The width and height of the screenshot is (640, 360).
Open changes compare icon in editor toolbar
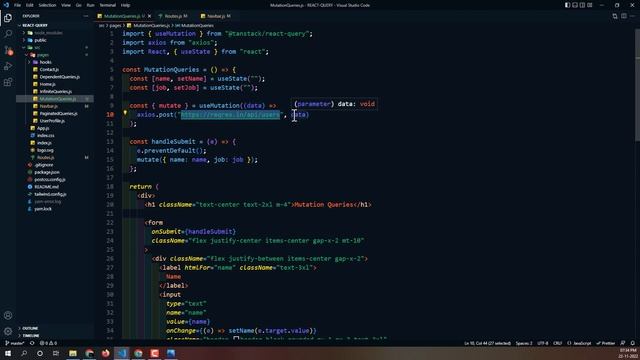click(x=615, y=16)
